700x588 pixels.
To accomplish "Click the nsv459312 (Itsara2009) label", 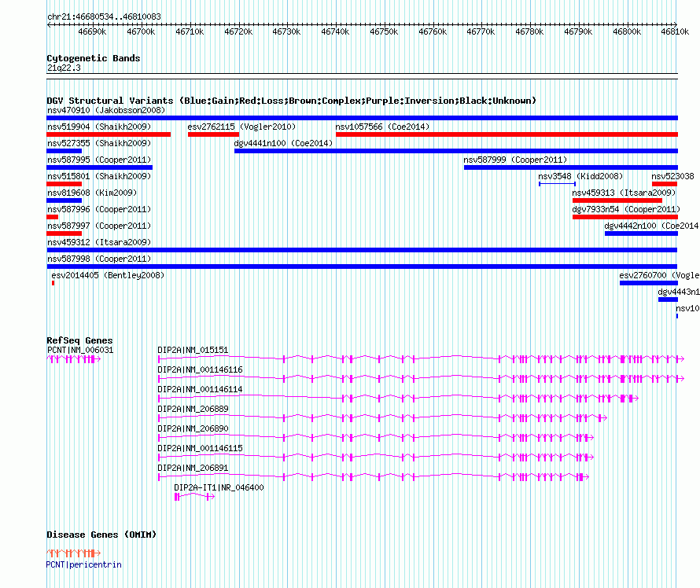I will point(99,242).
